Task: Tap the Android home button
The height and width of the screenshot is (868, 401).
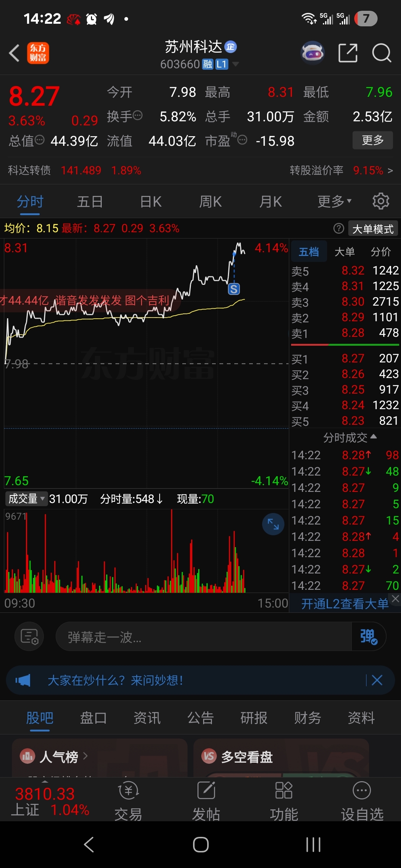Action: click(x=201, y=845)
